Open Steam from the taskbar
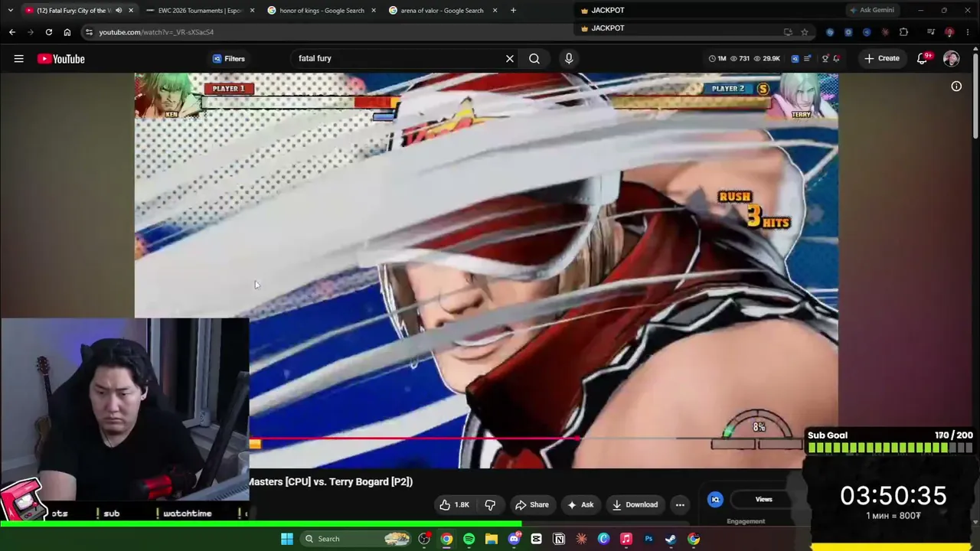The height and width of the screenshot is (551, 980). click(x=671, y=539)
